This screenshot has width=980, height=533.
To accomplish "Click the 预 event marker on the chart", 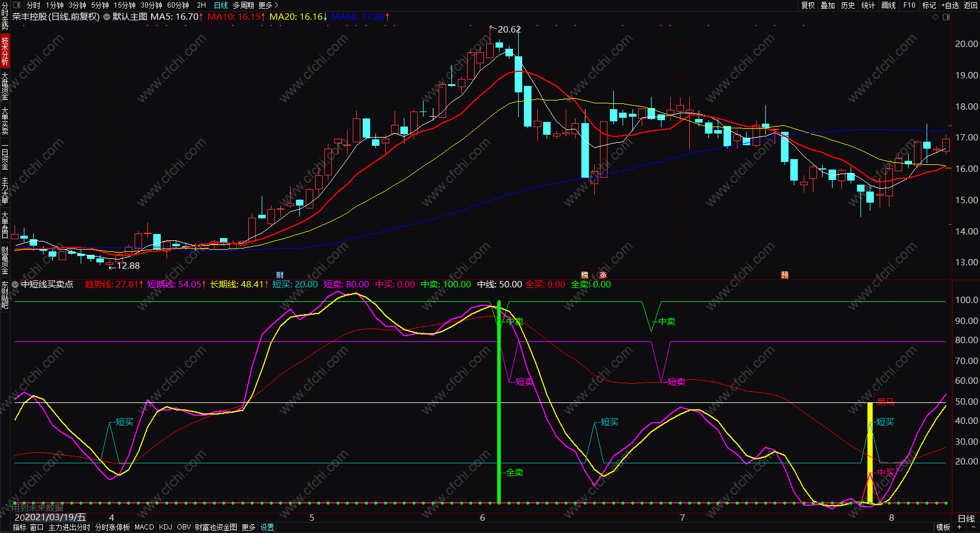I will pyautogui.click(x=784, y=275).
